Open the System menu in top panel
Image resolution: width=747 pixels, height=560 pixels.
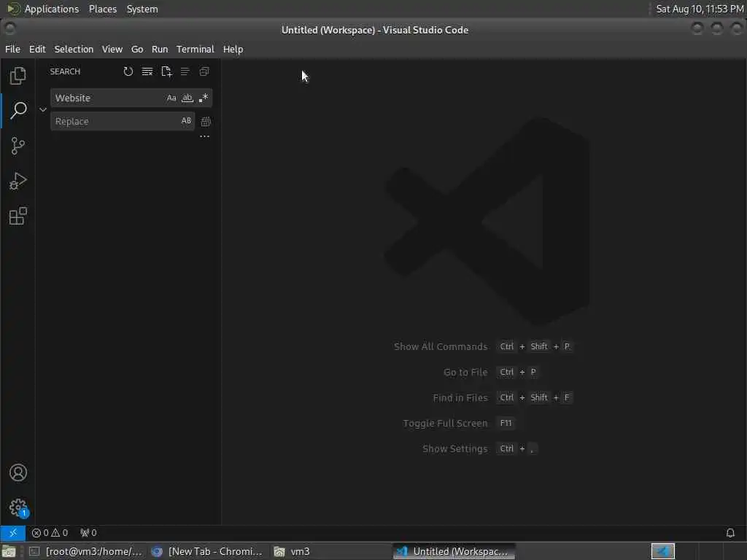tap(142, 9)
